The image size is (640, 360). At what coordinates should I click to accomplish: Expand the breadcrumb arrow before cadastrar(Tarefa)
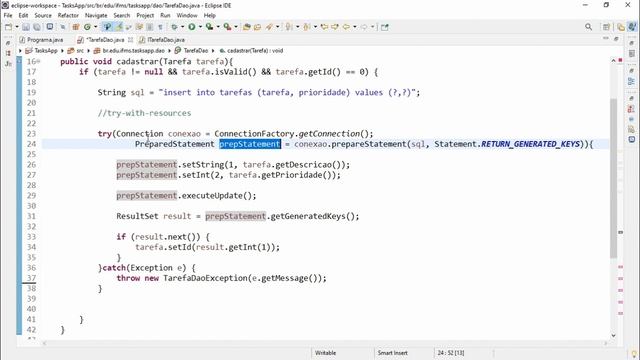[213, 51]
